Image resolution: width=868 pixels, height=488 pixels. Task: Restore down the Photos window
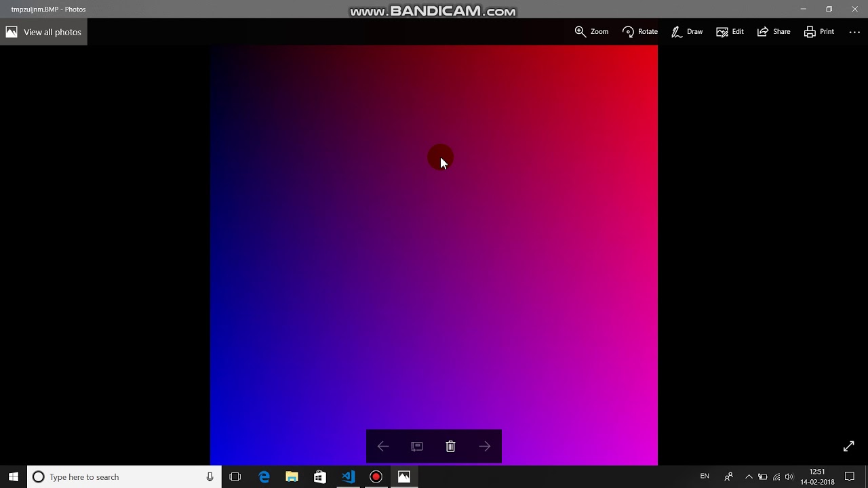point(829,9)
